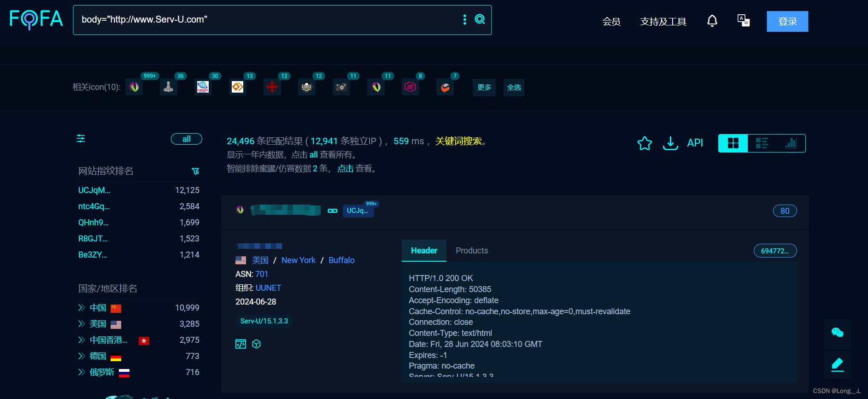Open the language translation icon
Image resolution: width=868 pixels, height=399 pixels.
tap(743, 21)
